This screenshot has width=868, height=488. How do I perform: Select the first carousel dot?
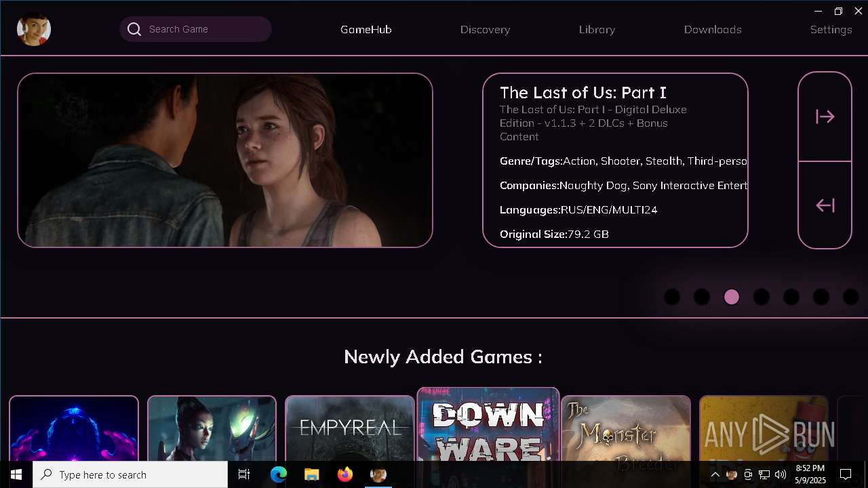672,297
